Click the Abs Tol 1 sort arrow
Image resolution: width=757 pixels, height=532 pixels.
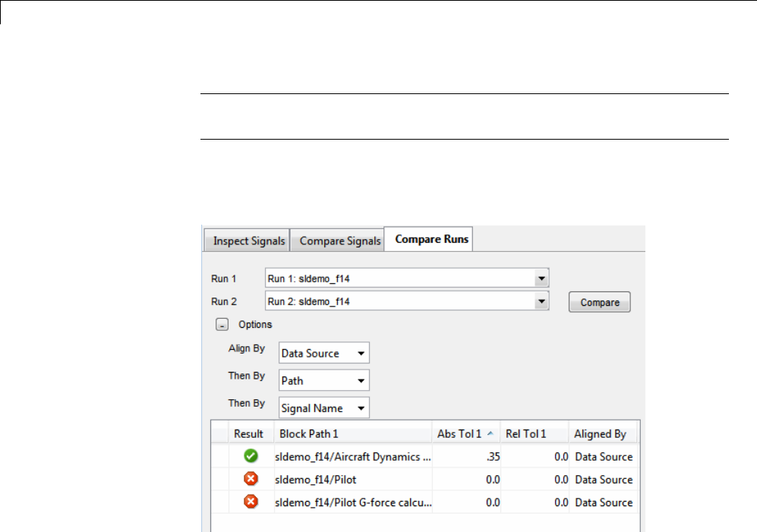click(x=490, y=434)
